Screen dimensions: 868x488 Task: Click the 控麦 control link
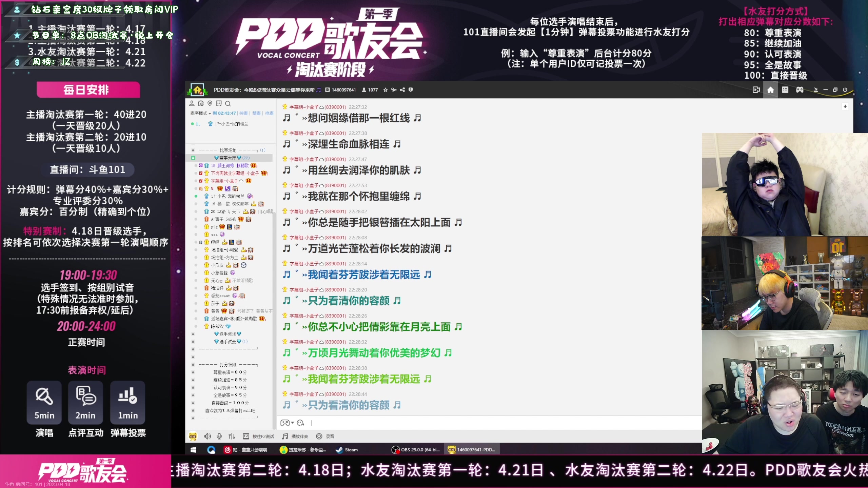[243, 113]
